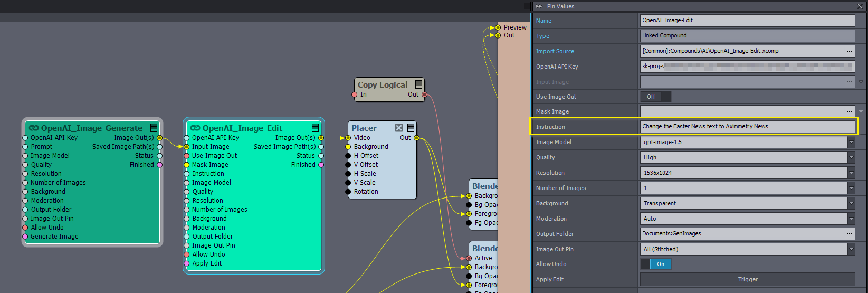Click the double-arrow icon in Pin Values header
Image resolution: width=868 pixels, height=293 pixels.
pyautogui.click(x=539, y=6)
